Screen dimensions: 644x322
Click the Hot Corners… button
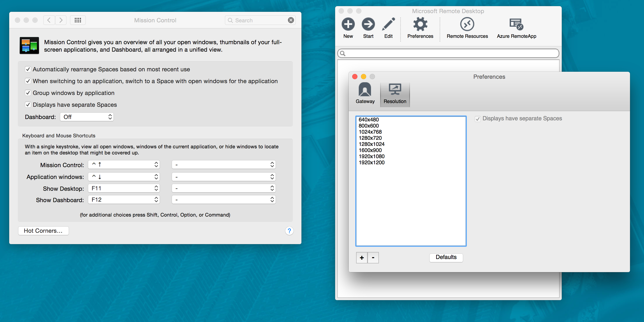coord(43,231)
